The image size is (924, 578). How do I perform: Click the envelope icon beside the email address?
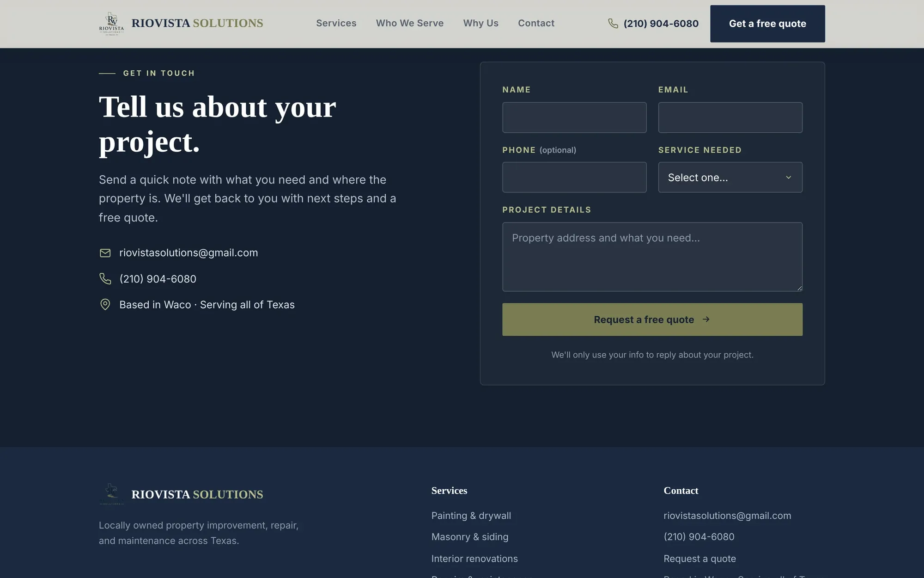pos(105,253)
